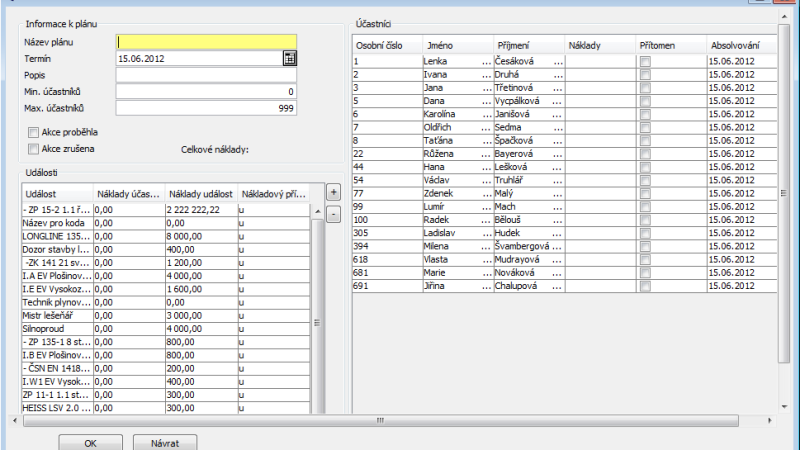Click the plus button beside Události table
The image size is (800, 450).
click(334, 191)
